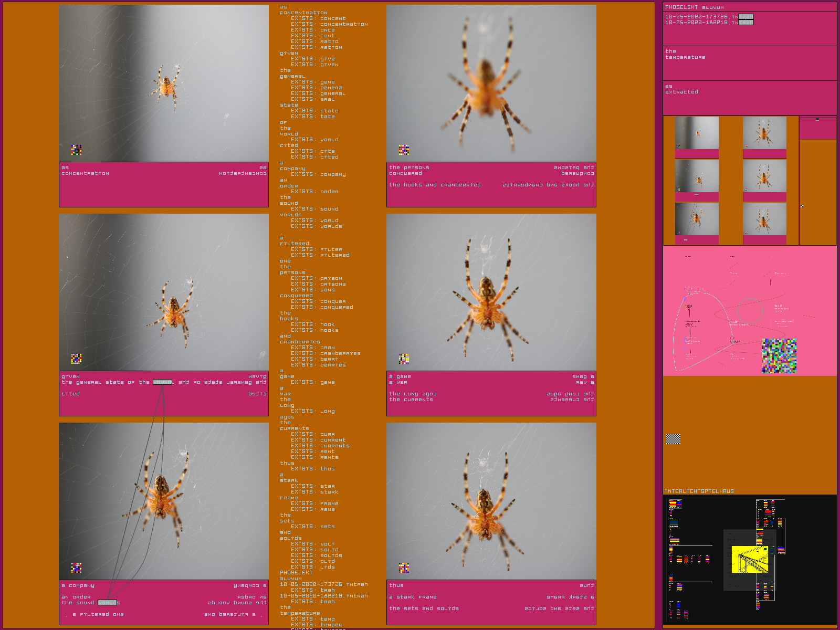Image resolution: width=840 pixels, height=630 pixels.
Task: Click 'EXISTS : cranberries' entry in center word list
Action: (x=325, y=353)
